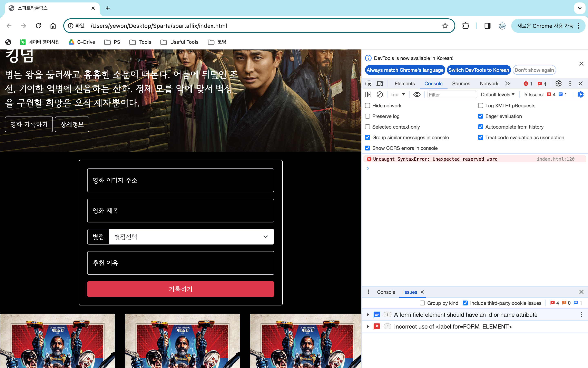The image size is (588, 368).
Task: Open the drawer three-dot menu beside Console
Action: [x=368, y=292]
